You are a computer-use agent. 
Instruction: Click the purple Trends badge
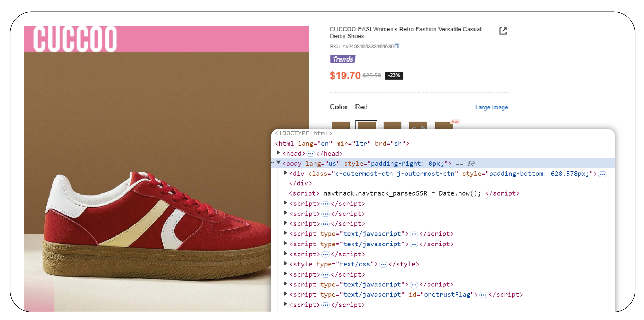pyautogui.click(x=343, y=59)
